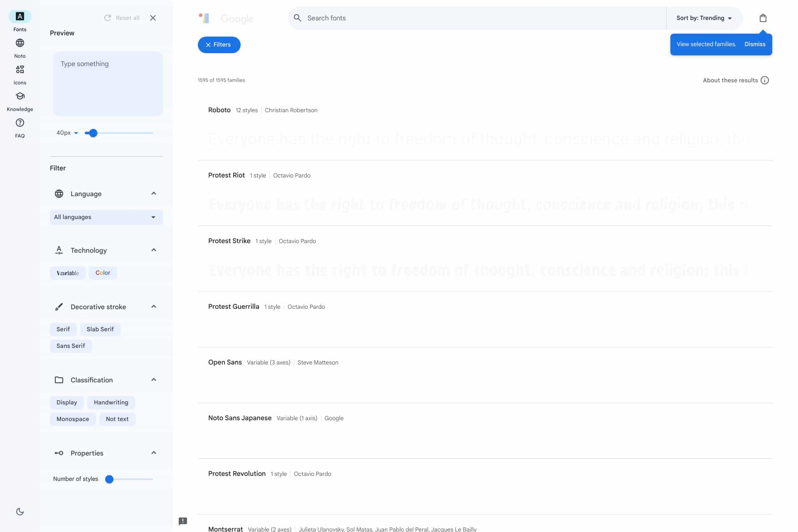Open the Protest Revolution font family
The width and height of the screenshot is (798, 532).
(x=237, y=474)
